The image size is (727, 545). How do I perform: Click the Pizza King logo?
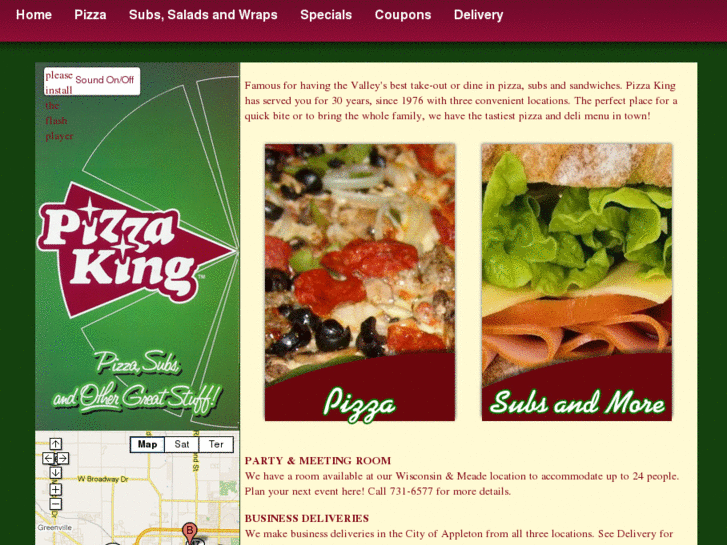(134, 250)
